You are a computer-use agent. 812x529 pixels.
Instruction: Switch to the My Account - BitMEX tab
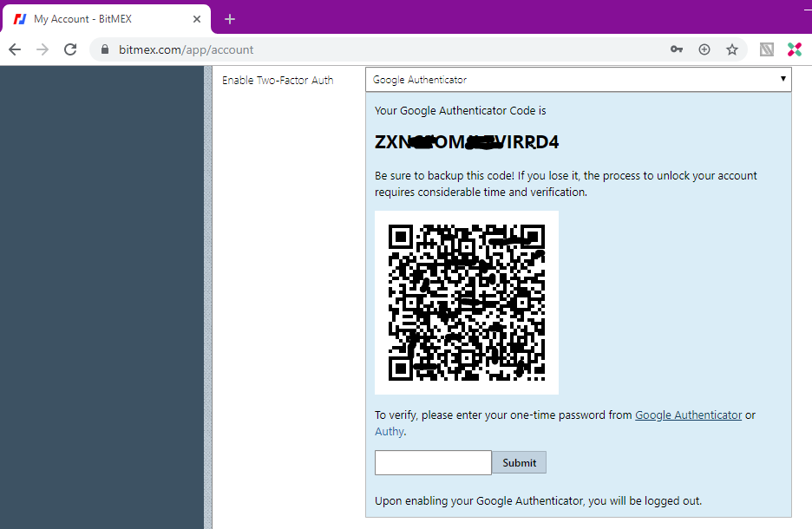coord(106,19)
